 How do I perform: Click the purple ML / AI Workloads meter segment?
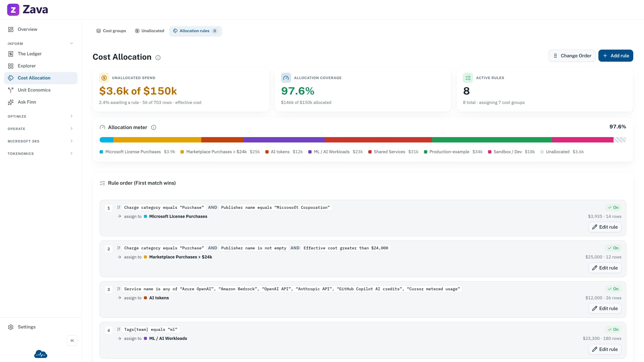(284, 140)
